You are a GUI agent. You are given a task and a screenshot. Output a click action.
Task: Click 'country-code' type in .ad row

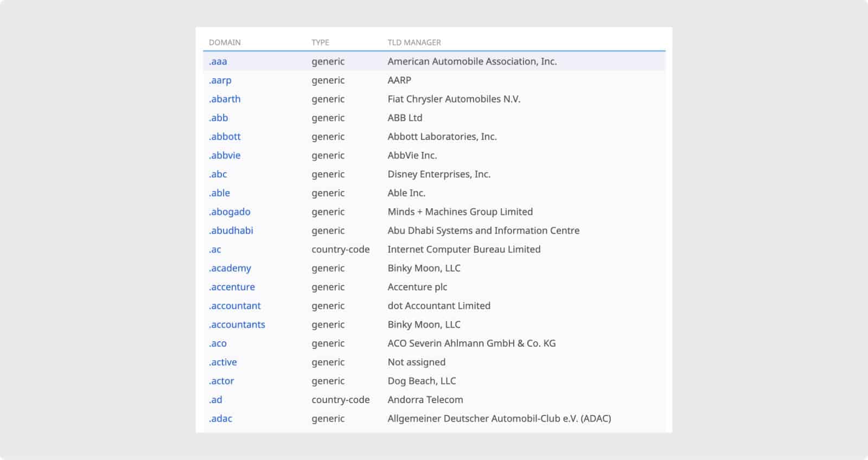pos(341,400)
